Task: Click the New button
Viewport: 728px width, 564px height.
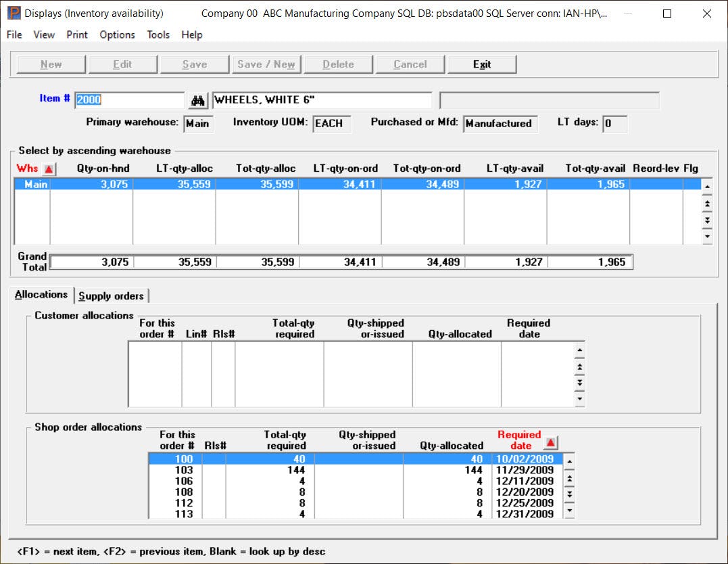Action: coord(50,64)
